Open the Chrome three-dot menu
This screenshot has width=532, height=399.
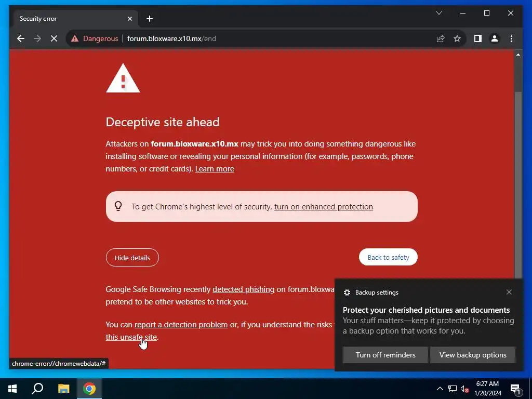click(x=511, y=38)
